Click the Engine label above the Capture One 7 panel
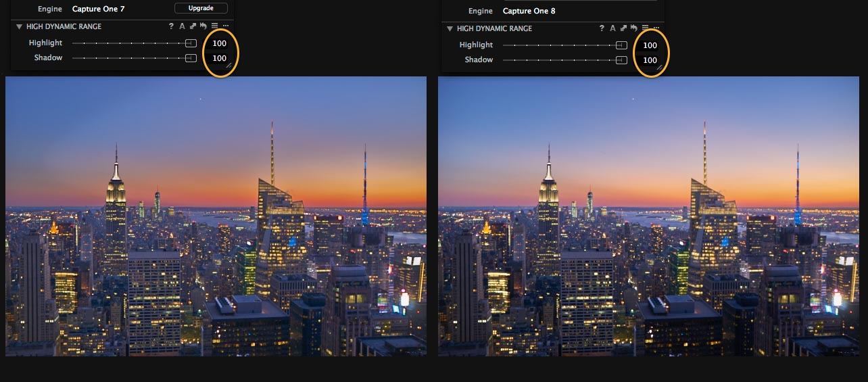This screenshot has height=382, width=868. [50, 9]
